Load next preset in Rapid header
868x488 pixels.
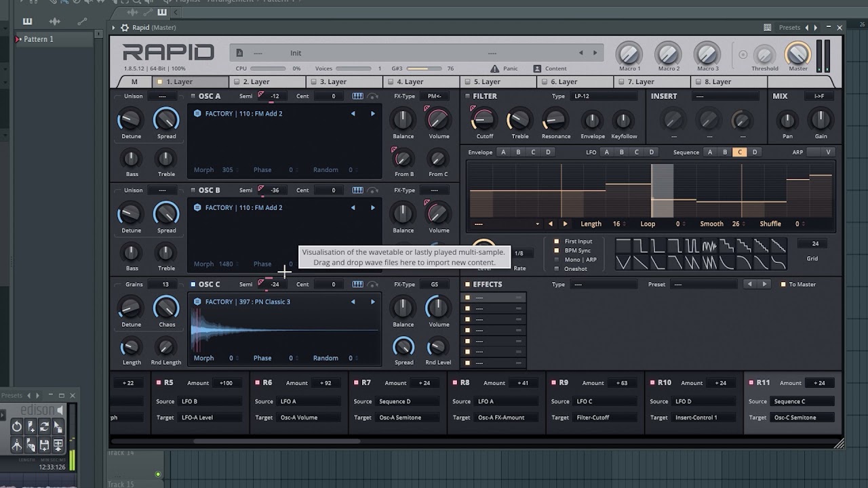click(595, 53)
